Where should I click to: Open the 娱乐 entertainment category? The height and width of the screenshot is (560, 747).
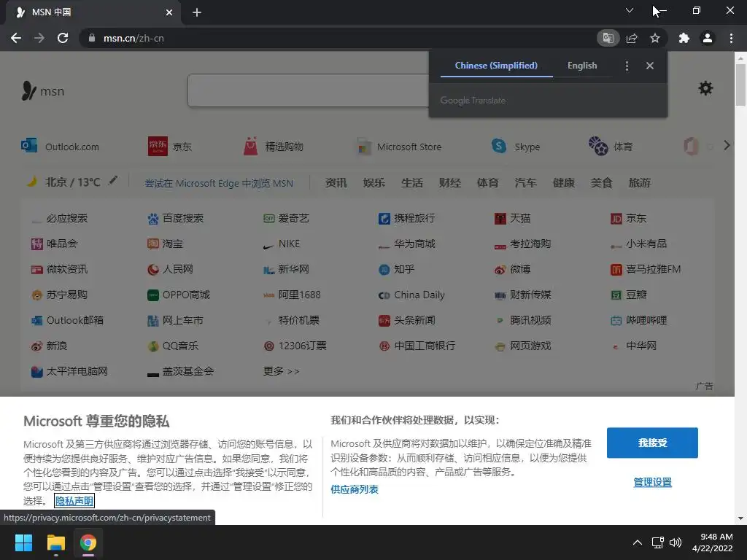click(374, 183)
